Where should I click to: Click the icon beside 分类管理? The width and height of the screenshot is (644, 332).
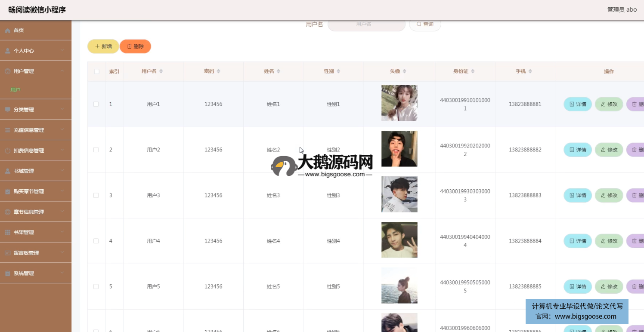[x=8, y=110]
